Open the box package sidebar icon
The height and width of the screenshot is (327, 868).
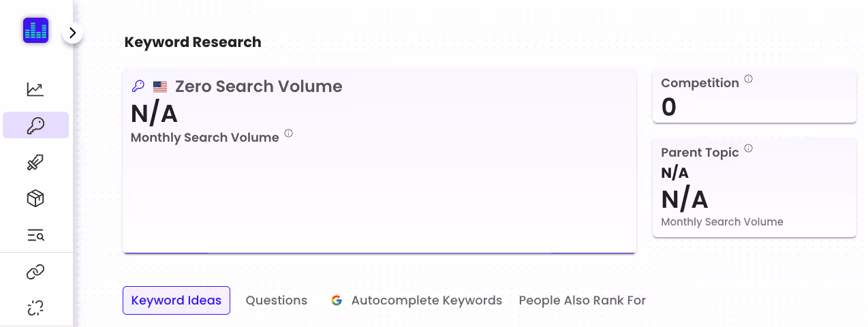[x=35, y=198]
